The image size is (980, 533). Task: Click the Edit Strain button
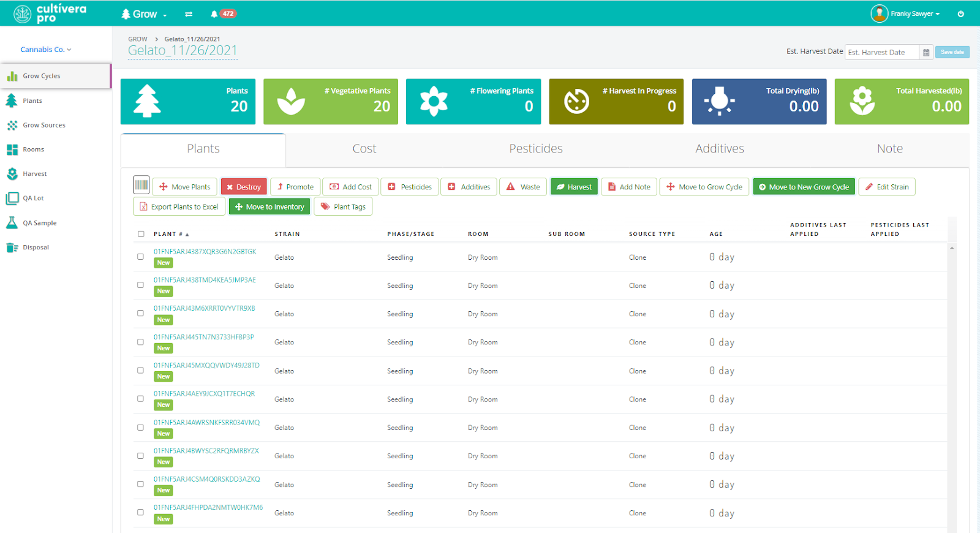887,187
